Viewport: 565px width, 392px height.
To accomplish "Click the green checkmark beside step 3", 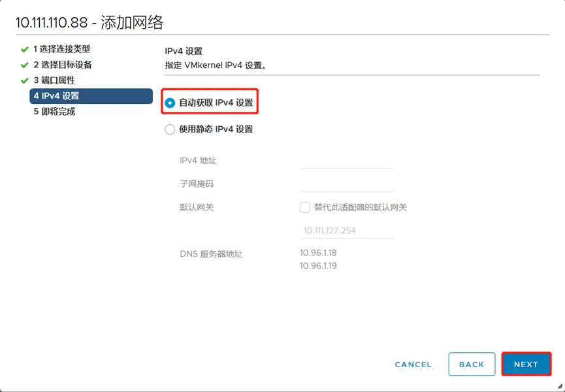I will pyautogui.click(x=25, y=81).
